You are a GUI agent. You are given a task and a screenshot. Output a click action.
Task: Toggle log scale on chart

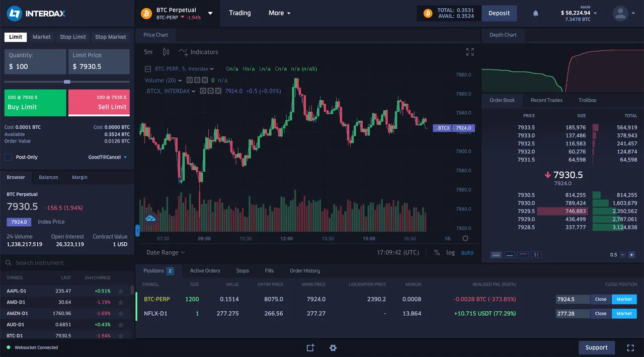(x=450, y=253)
